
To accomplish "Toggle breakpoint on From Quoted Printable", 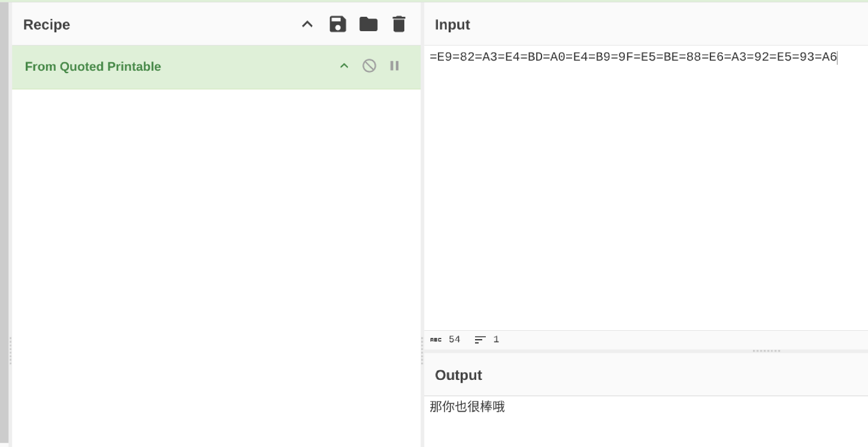I will tap(394, 66).
